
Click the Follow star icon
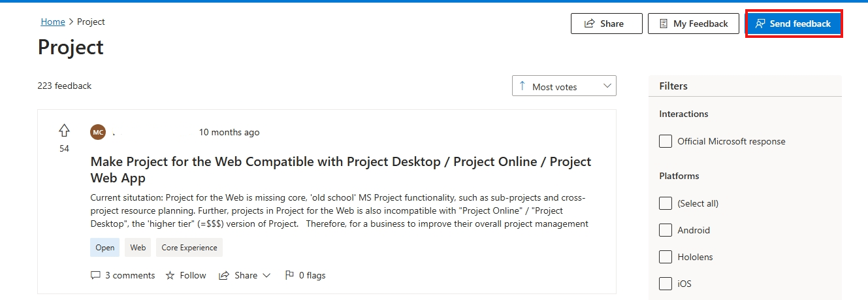170,275
